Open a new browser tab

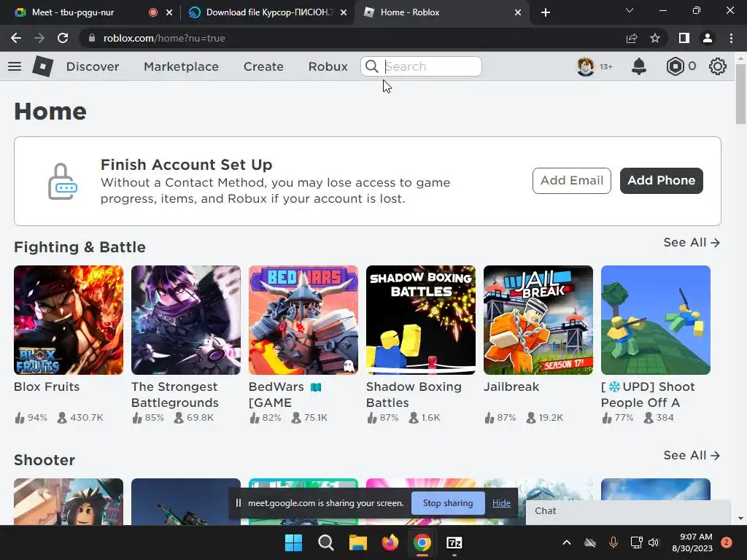pyautogui.click(x=546, y=12)
